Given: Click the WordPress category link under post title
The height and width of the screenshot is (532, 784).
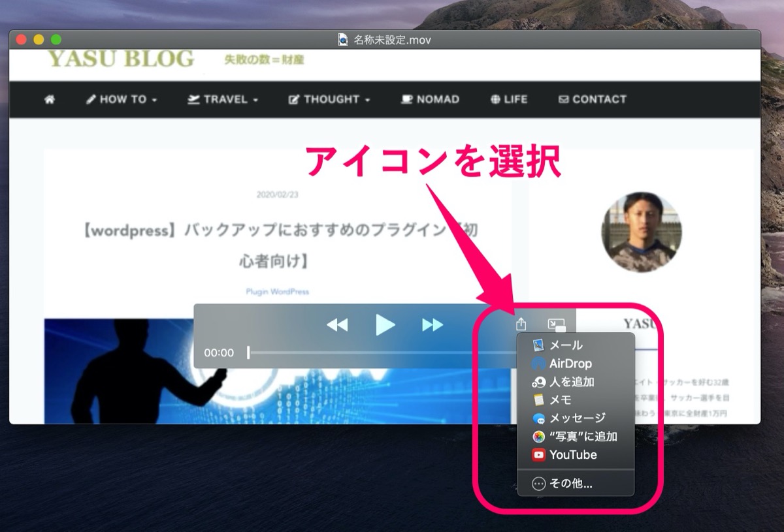Looking at the screenshot, I should [289, 292].
